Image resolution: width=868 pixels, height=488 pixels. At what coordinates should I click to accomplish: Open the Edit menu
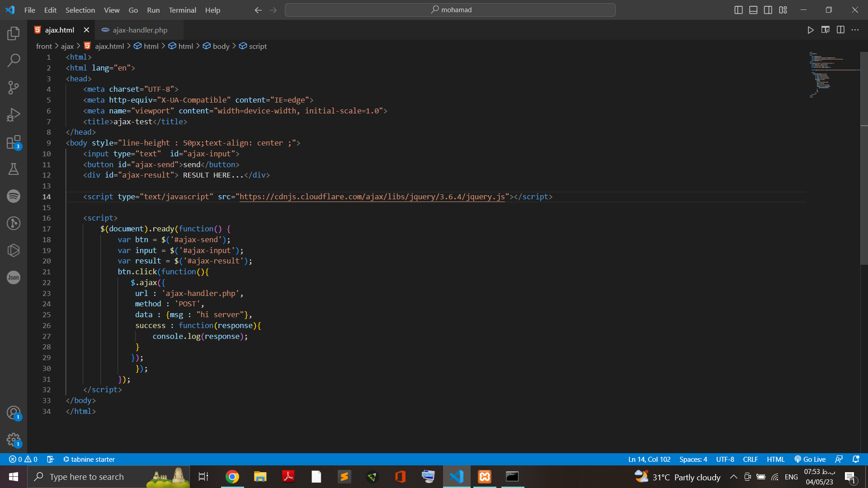click(50, 10)
